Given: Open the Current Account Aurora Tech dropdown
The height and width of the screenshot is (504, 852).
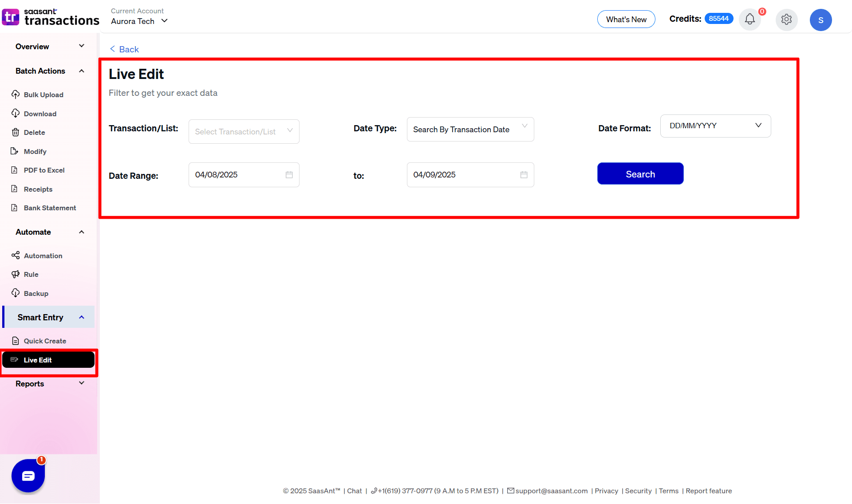Looking at the screenshot, I should click(139, 21).
